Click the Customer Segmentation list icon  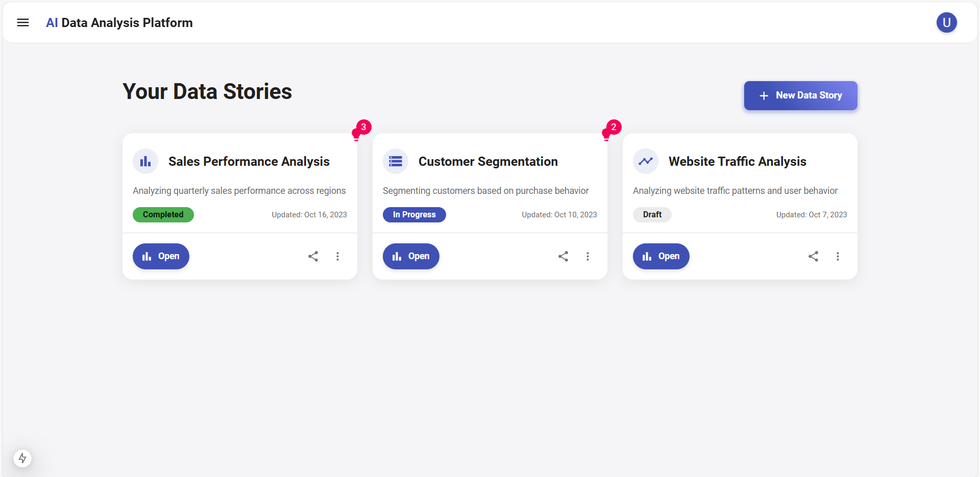pyautogui.click(x=396, y=162)
